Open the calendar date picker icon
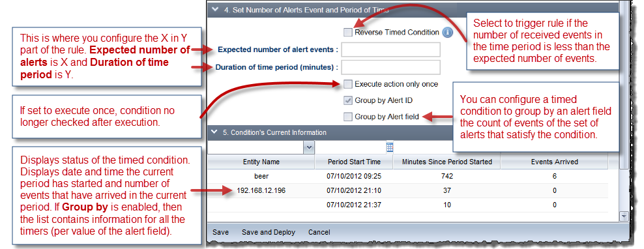The image size is (644, 249). coord(390,147)
